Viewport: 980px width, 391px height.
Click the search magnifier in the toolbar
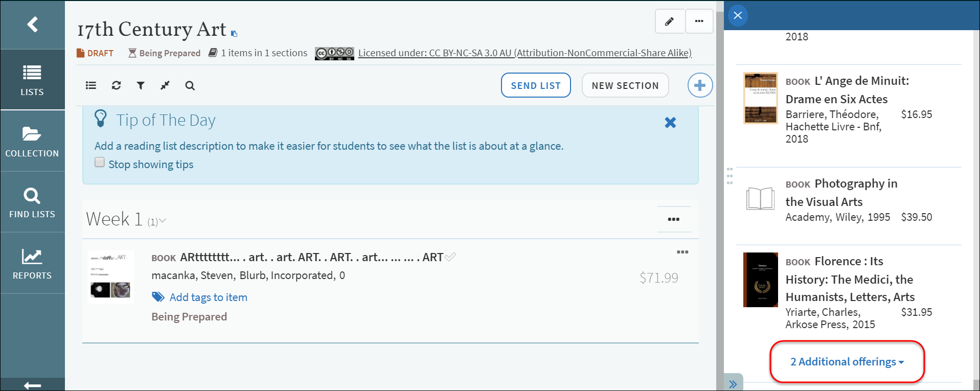coord(190,85)
